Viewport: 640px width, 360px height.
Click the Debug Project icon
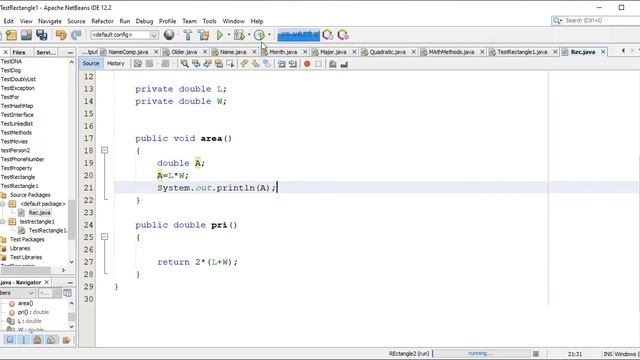coord(239,35)
